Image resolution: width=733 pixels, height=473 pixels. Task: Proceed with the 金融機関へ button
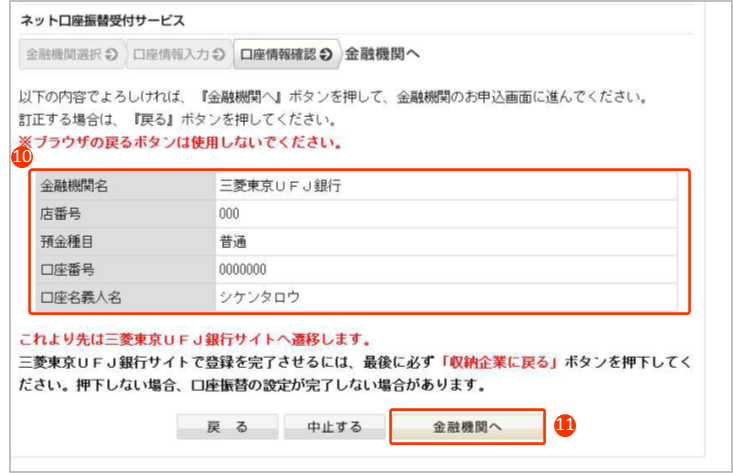467,426
